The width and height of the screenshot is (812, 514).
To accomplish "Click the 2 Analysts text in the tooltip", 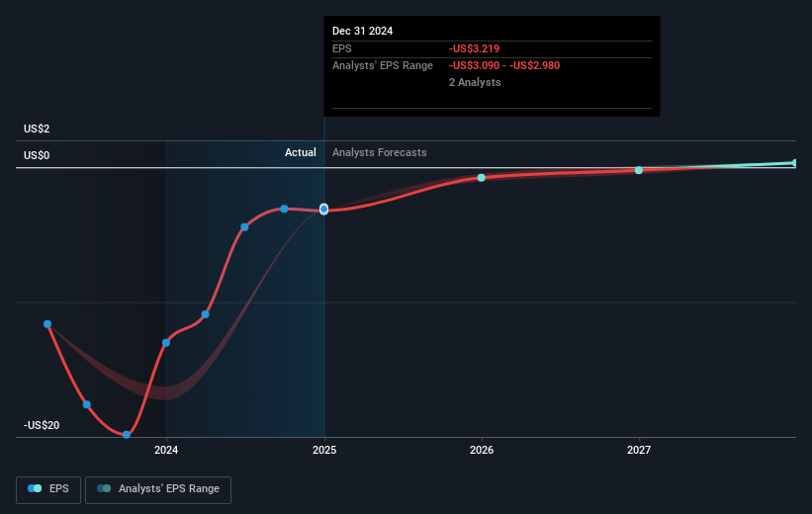I will [475, 82].
